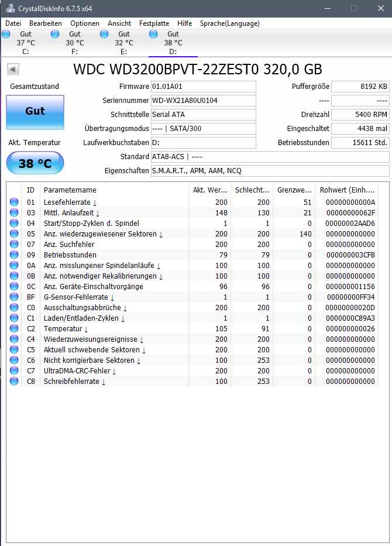Click the Grenzwe... column header

coord(294,190)
